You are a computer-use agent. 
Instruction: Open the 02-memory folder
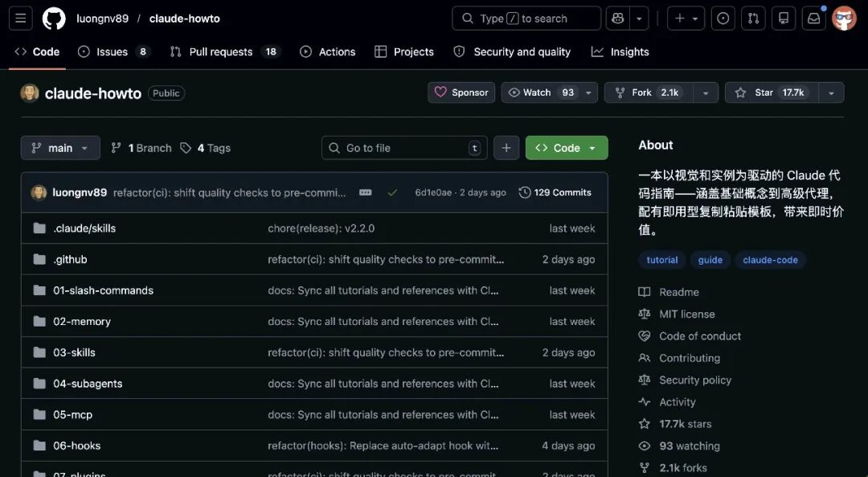82,321
